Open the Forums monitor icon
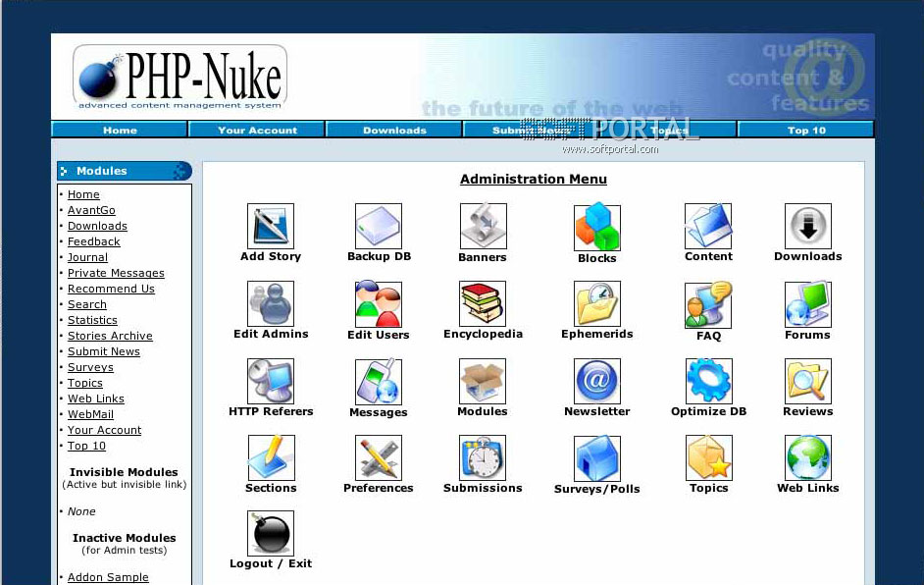 808,304
